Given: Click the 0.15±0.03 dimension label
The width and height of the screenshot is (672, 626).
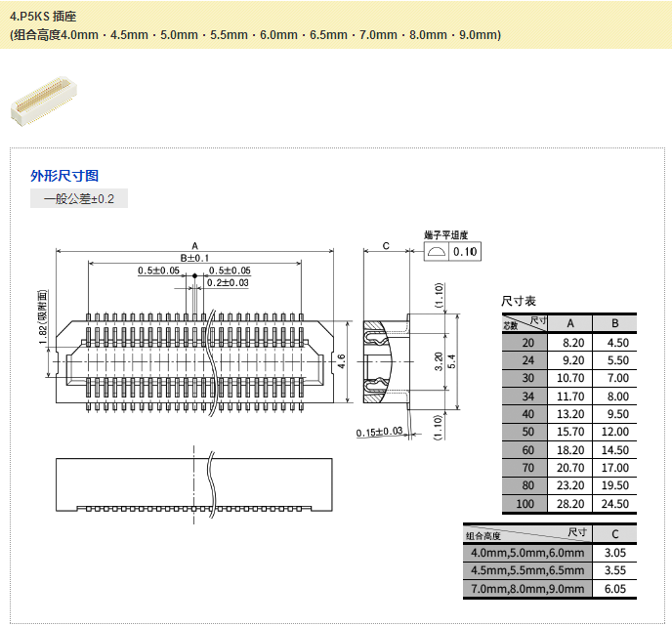Looking at the screenshot, I should click(379, 432).
